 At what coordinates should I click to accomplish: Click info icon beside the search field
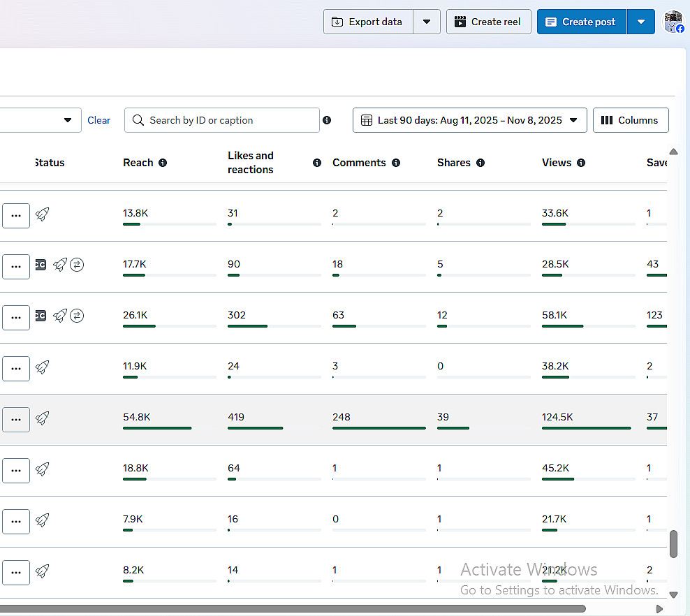tap(327, 120)
